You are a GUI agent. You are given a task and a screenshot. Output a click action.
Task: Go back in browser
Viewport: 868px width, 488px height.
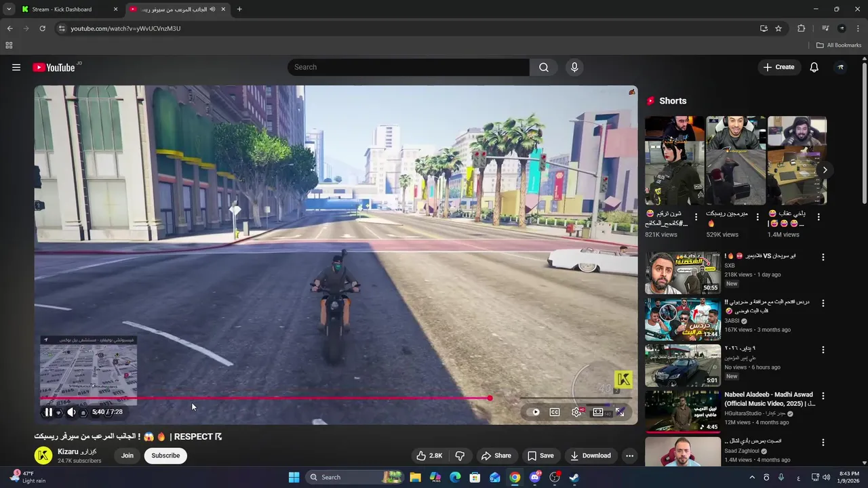(9, 28)
